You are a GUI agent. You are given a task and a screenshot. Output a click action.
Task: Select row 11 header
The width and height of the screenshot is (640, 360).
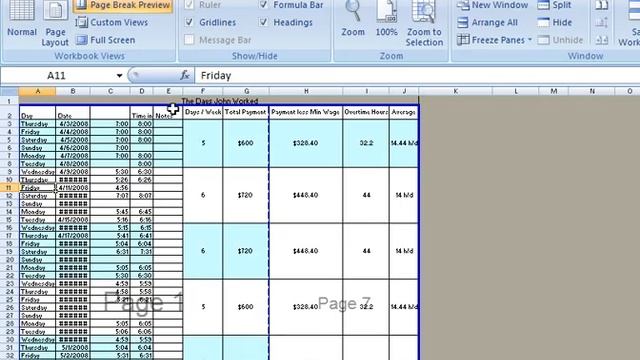pos(9,188)
